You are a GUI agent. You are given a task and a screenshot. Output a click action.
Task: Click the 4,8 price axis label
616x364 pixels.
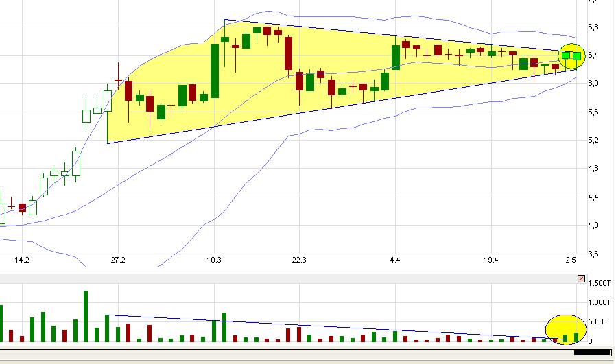coord(593,169)
